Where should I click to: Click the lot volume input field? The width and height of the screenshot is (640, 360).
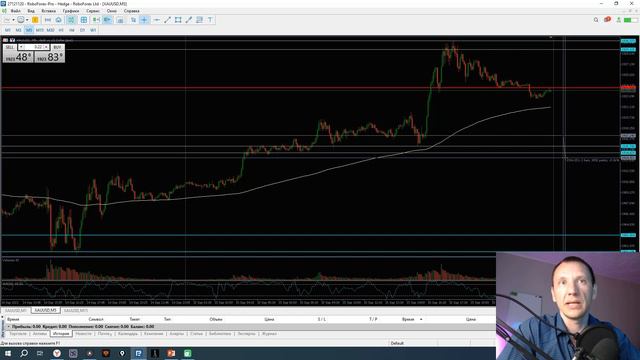[x=34, y=47]
